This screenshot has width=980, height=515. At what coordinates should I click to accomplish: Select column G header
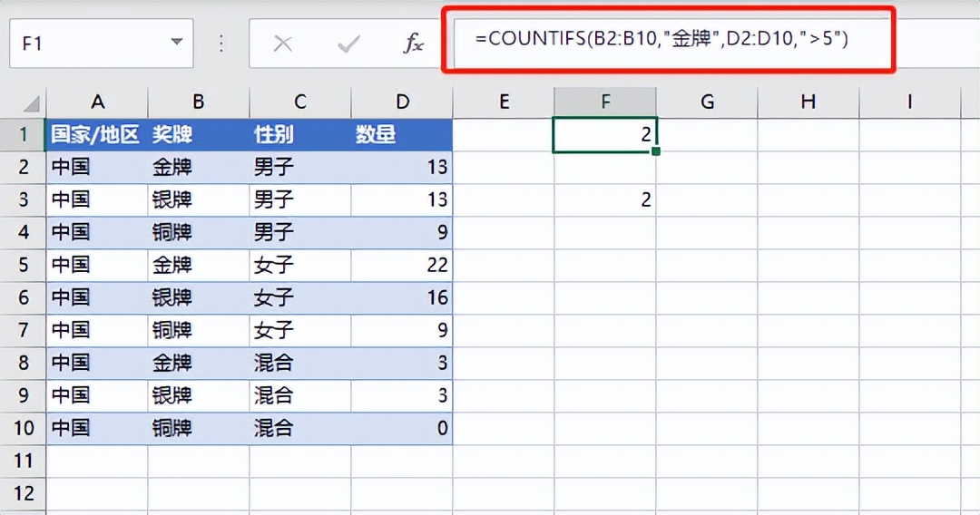point(707,102)
